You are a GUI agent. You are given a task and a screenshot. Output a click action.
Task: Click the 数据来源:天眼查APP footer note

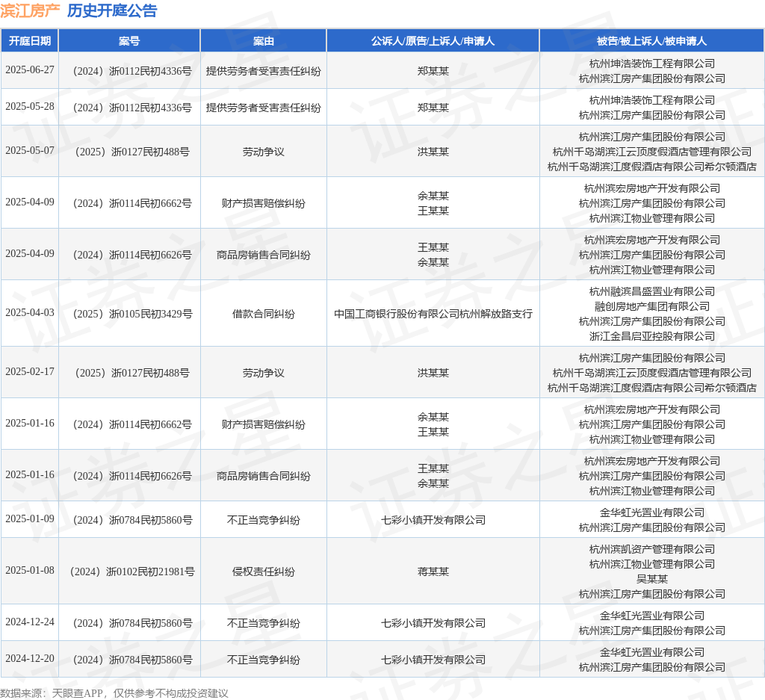click(114, 693)
